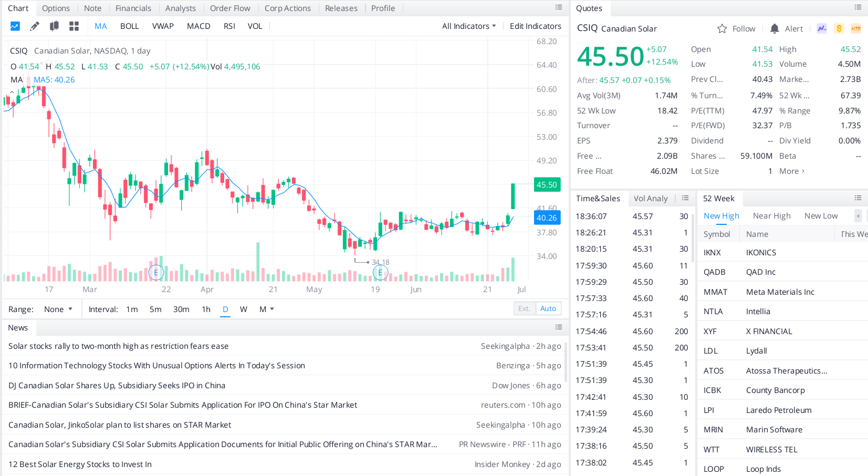The height and width of the screenshot is (476, 868).
Task: Click Edit Indicators
Action: (x=536, y=26)
